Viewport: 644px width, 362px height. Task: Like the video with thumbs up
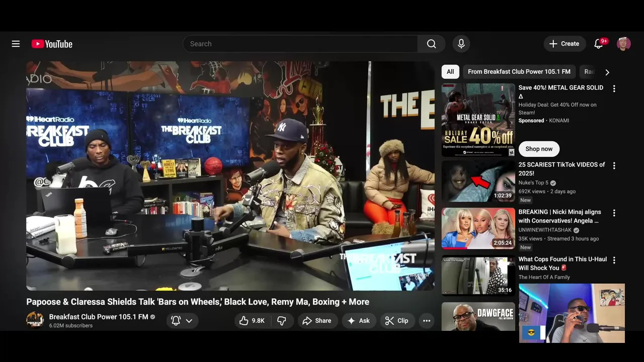[252, 321]
